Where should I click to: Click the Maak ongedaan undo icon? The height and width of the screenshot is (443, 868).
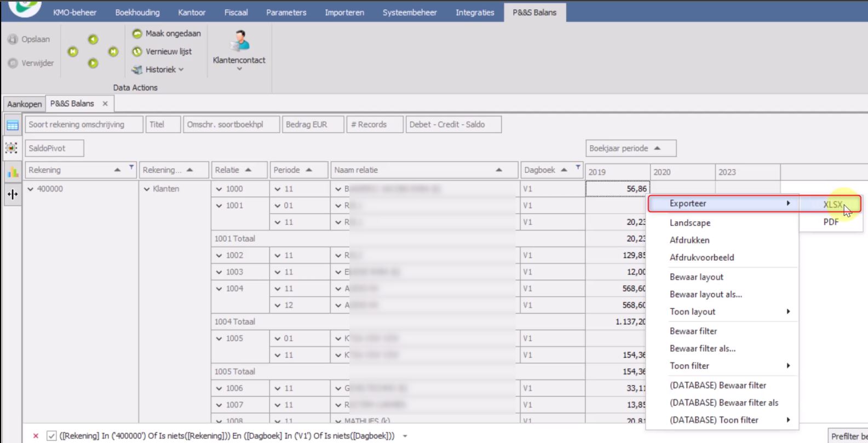pos(137,34)
